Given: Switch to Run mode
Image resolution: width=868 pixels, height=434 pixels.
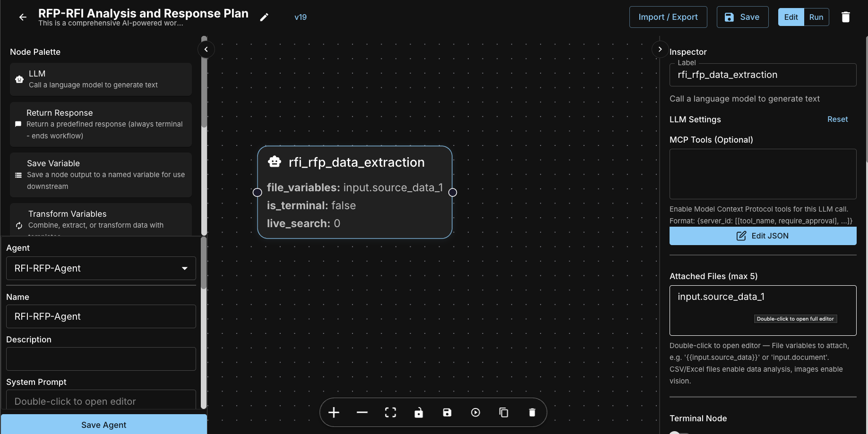Looking at the screenshot, I should [x=816, y=17].
